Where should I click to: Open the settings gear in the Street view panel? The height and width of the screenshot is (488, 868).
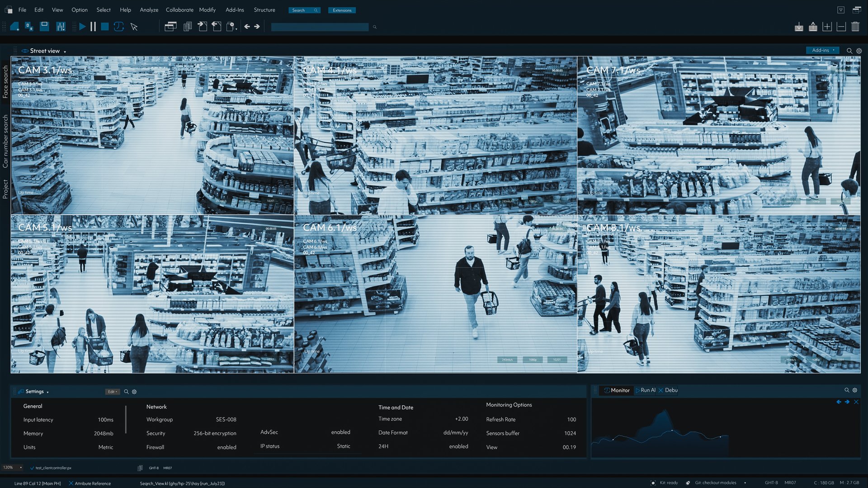[859, 51]
